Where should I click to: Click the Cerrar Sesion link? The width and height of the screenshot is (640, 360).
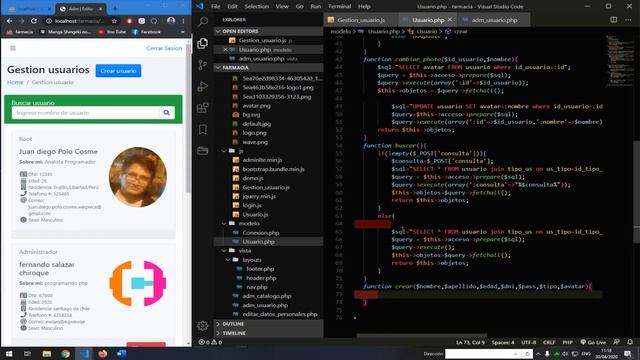pyautogui.click(x=164, y=48)
